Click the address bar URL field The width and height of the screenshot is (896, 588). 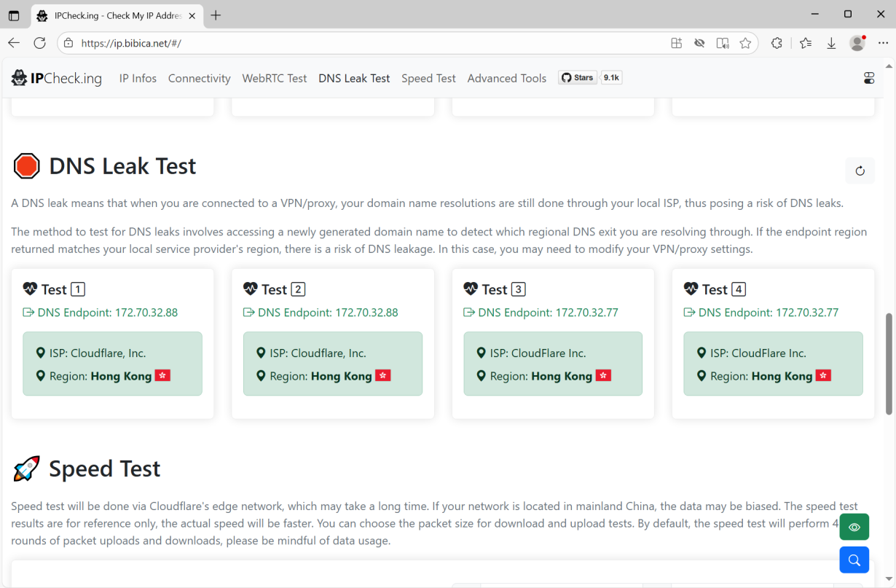[x=364, y=43]
